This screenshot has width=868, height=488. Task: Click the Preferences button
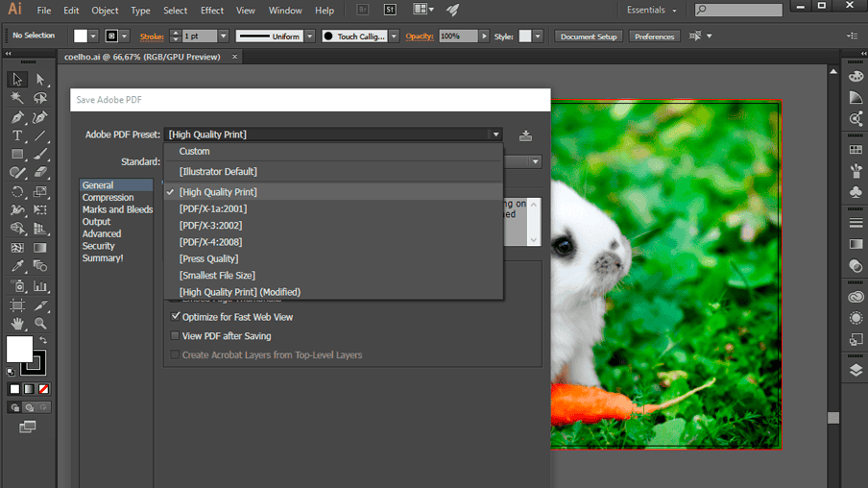(655, 37)
